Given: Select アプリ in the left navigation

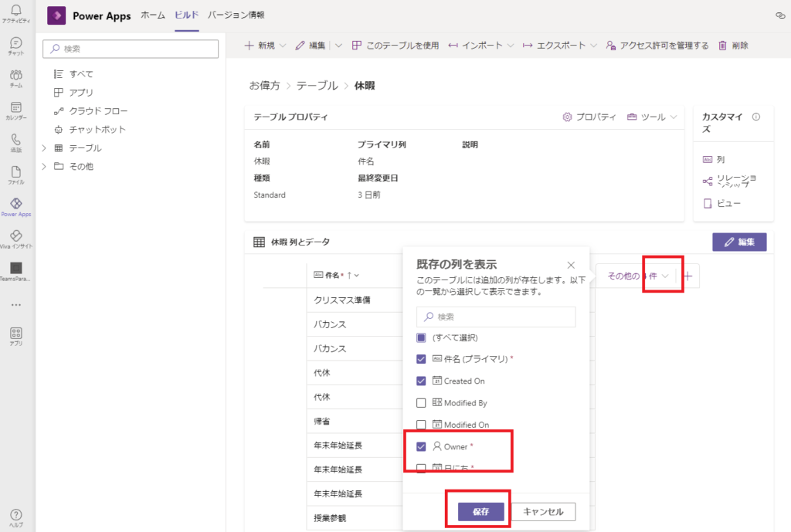Looking at the screenshot, I should [x=80, y=93].
